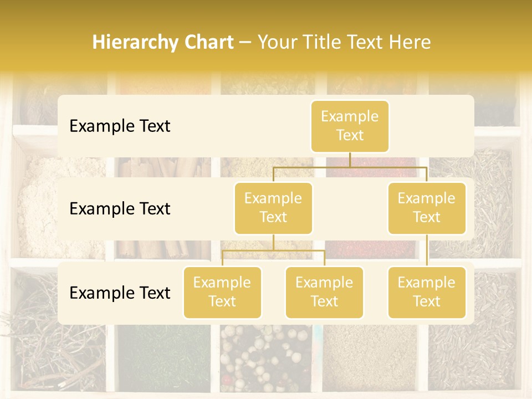This screenshot has height=399, width=532.
Task: Click the leftmost box on the bottom hierarchy level
Action: 222,292
